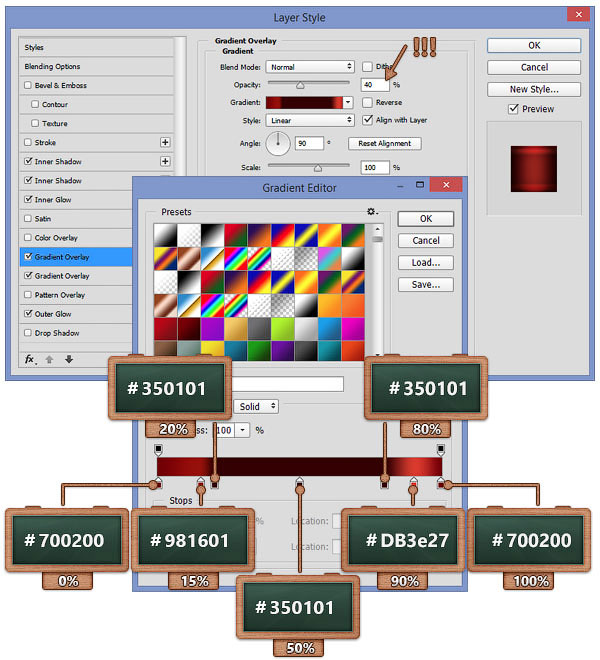
Task: Toggle the Contour checkbox
Action: [x=35, y=104]
